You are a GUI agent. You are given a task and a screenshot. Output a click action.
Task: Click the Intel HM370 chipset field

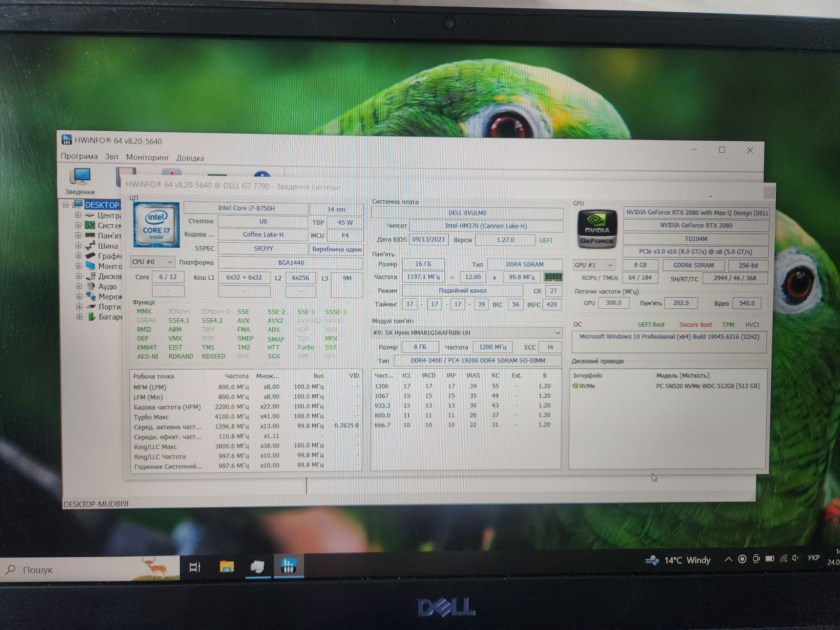[486, 226]
